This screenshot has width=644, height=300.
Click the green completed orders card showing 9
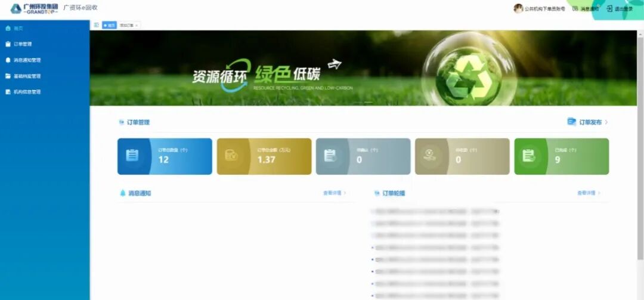point(561,156)
